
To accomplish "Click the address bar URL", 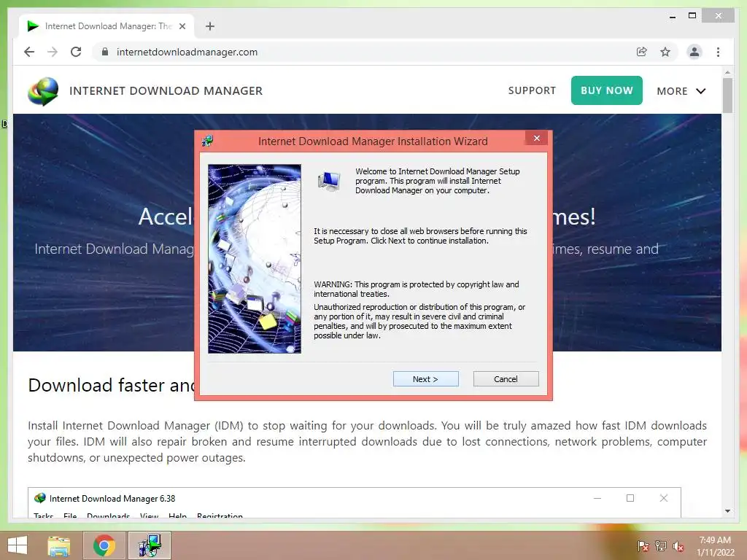I will pyautogui.click(x=187, y=52).
